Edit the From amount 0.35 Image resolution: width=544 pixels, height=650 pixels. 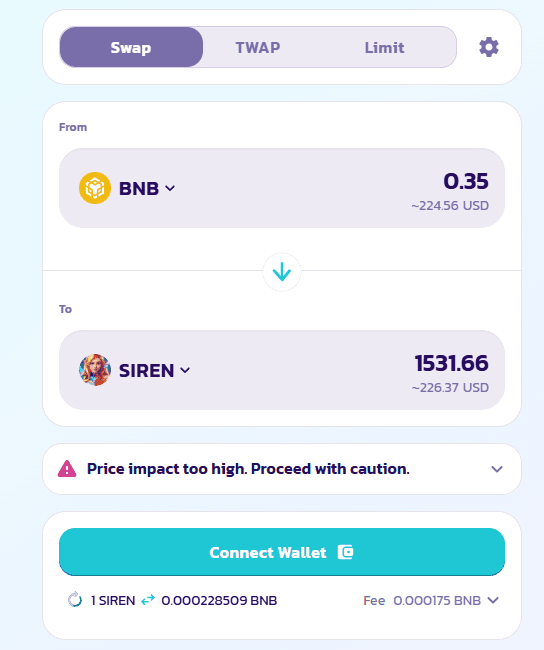click(466, 181)
